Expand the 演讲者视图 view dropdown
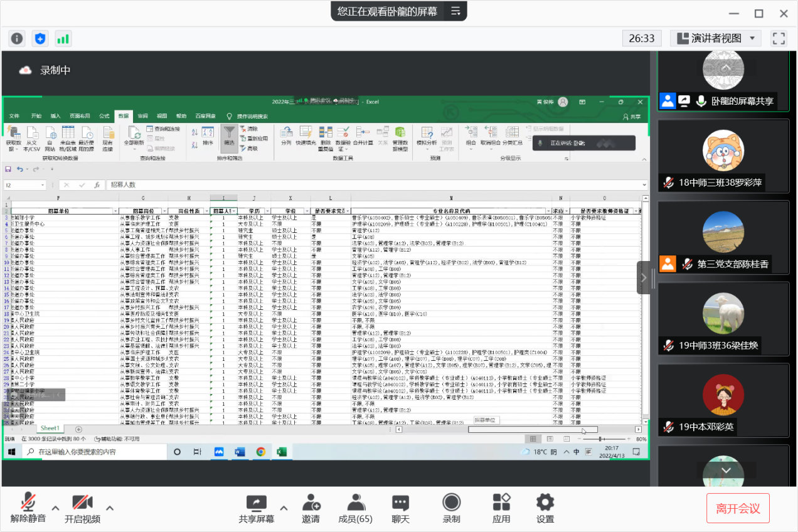This screenshot has height=532, width=798. pos(716,38)
